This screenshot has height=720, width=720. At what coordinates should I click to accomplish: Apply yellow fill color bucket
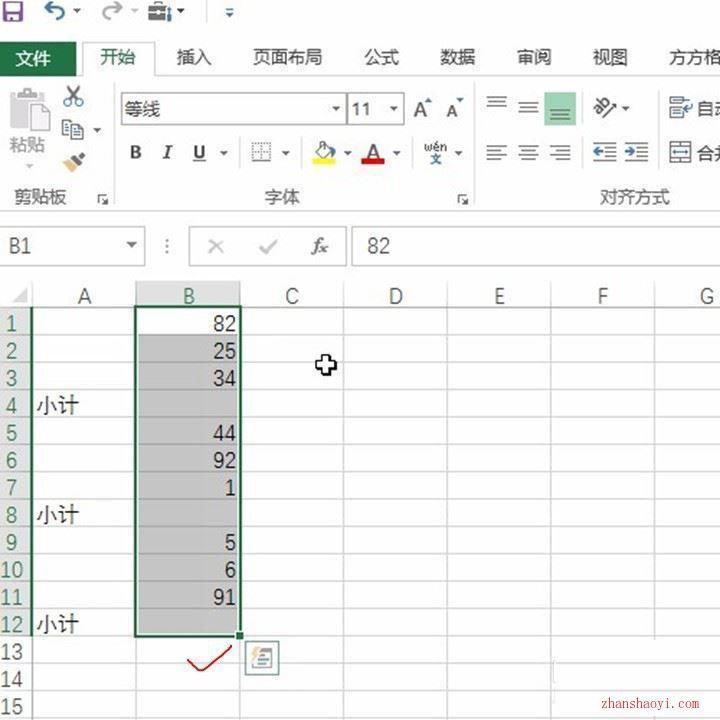coord(324,152)
